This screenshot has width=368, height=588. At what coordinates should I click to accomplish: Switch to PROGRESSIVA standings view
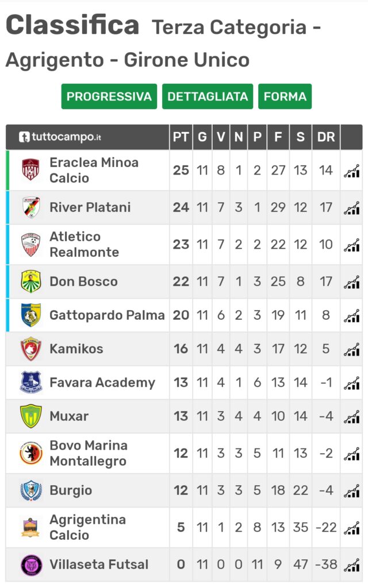click(x=109, y=96)
